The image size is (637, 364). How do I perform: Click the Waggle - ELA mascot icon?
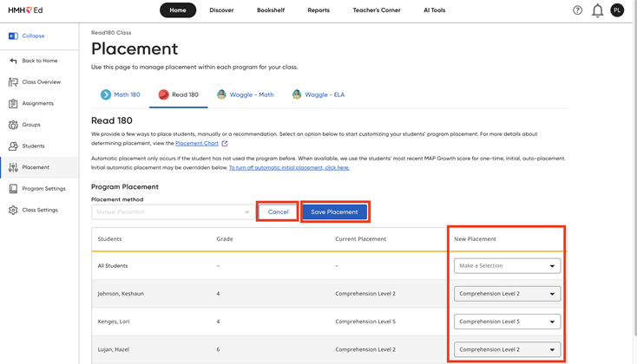297,94
